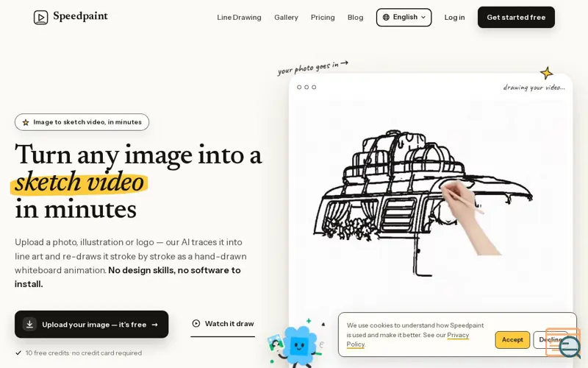Click Watch it draw
Screen dimensions: 588x368
click(x=223, y=324)
